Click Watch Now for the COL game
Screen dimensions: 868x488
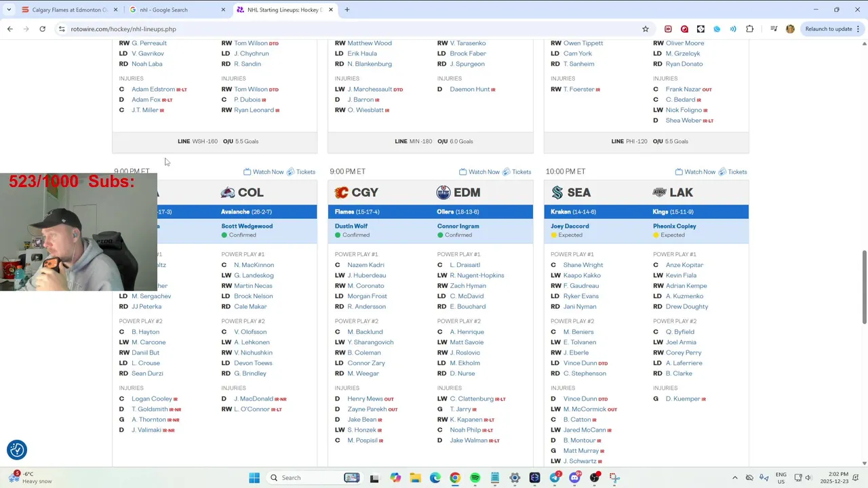point(264,171)
